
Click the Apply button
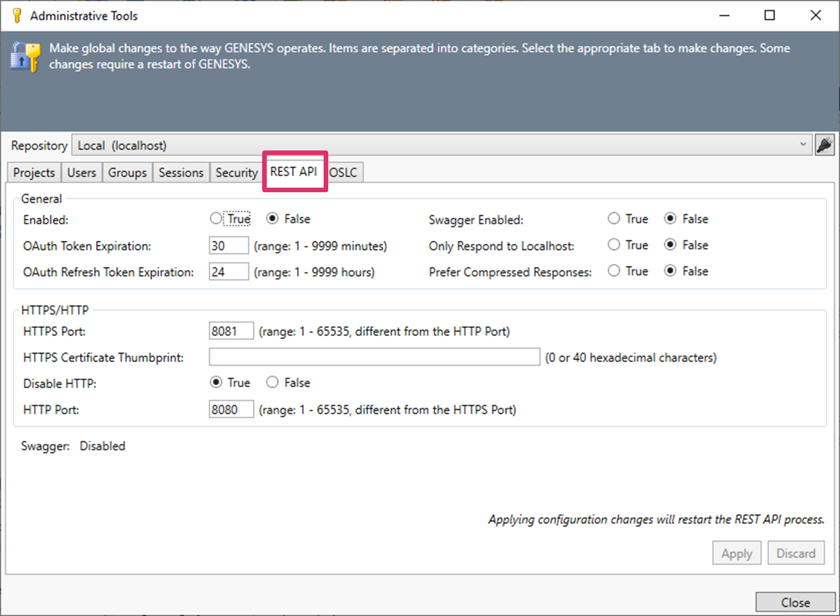tap(736, 552)
